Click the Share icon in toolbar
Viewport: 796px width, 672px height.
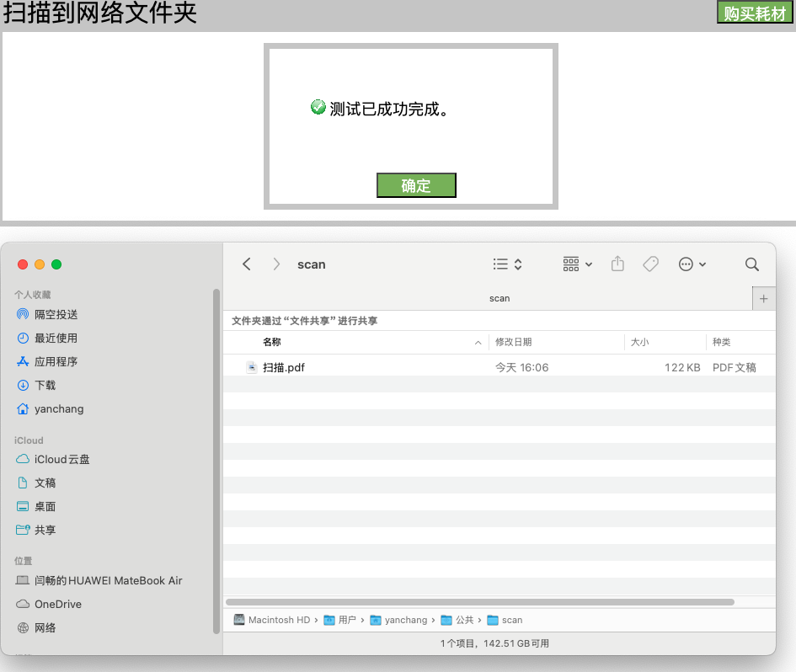coord(617,264)
